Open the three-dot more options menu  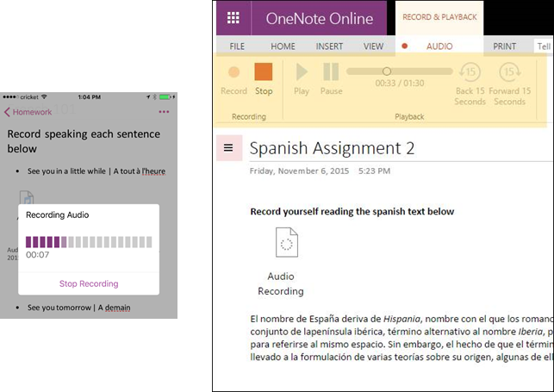point(164,112)
